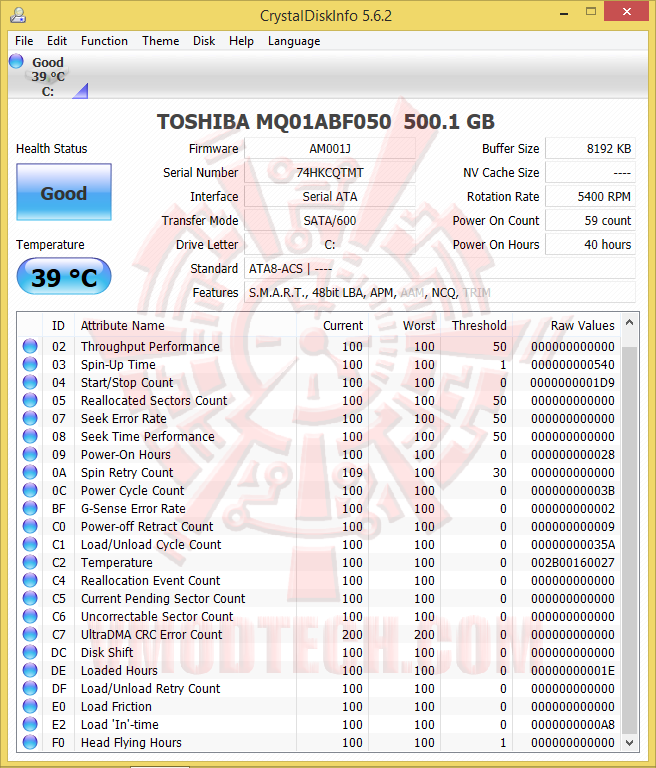
Task: Click the ID column header
Action: pyautogui.click(x=58, y=325)
